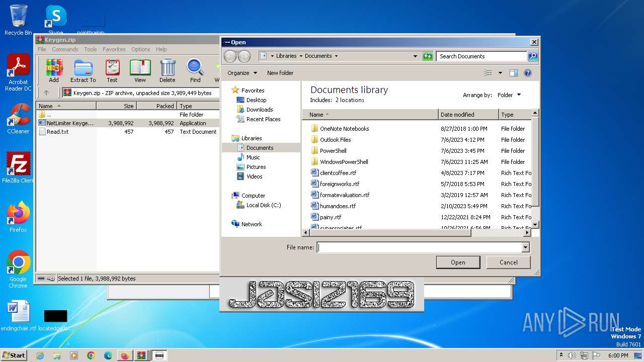Sort by Date modified column
This screenshot has width=644, height=362.
click(x=468, y=115)
